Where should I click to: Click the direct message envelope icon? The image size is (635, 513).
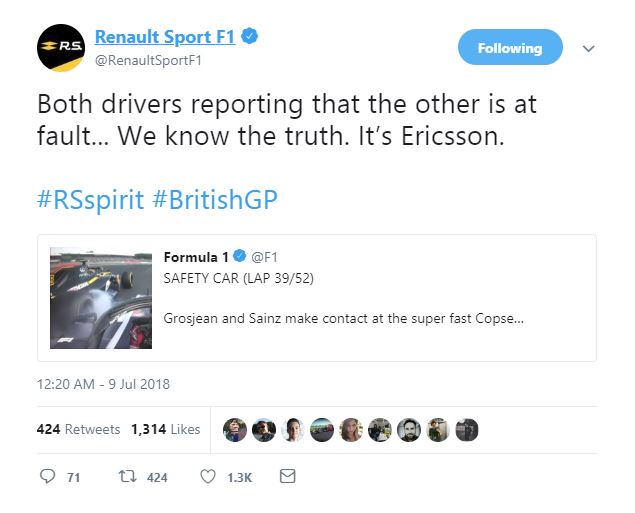pyautogui.click(x=288, y=477)
